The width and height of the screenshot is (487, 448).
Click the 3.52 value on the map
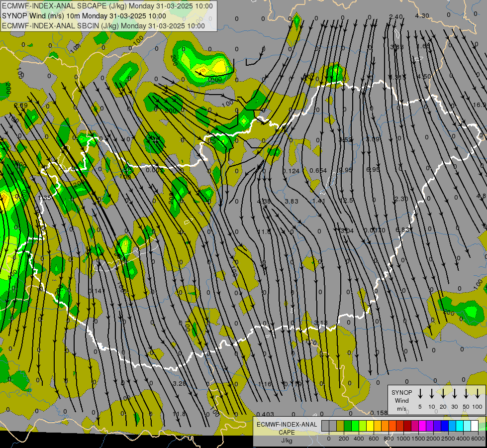point(345,140)
